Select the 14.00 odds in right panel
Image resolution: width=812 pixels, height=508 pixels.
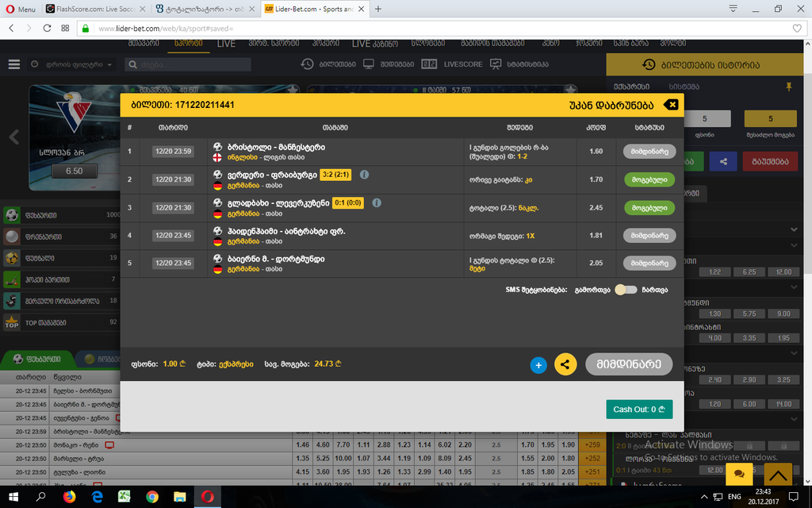(x=783, y=404)
